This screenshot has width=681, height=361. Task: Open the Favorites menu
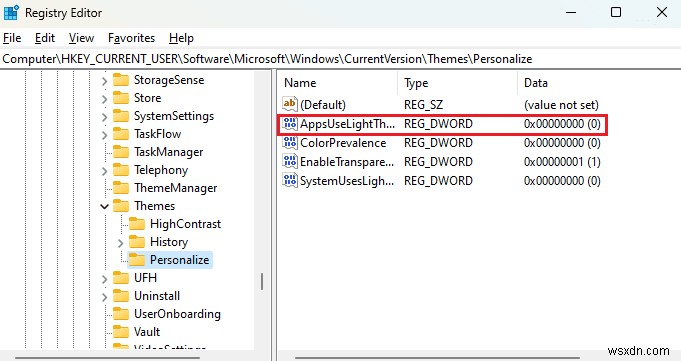(x=131, y=38)
